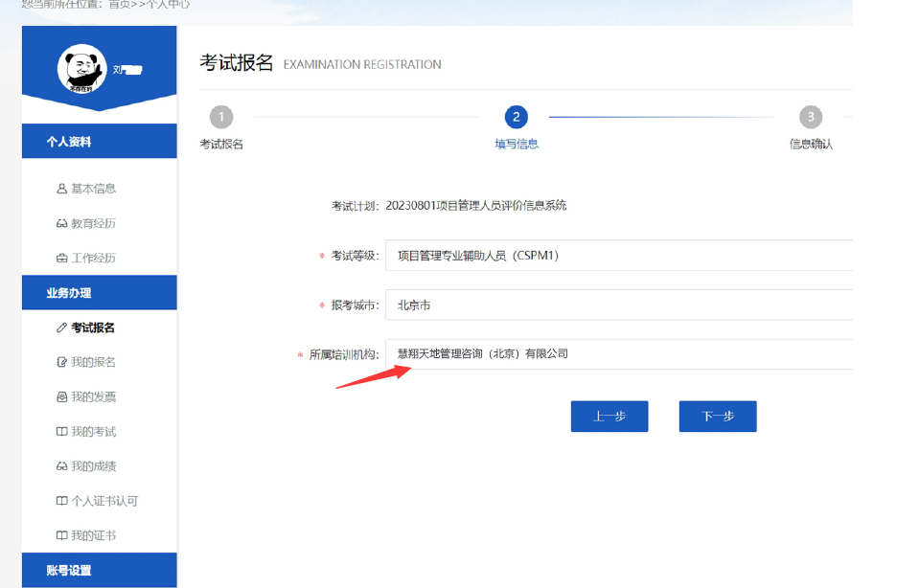The width and height of the screenshot is (920, 588).
Task: Click the 我的成绩 sidebar icon
Action: coord(62,466)
